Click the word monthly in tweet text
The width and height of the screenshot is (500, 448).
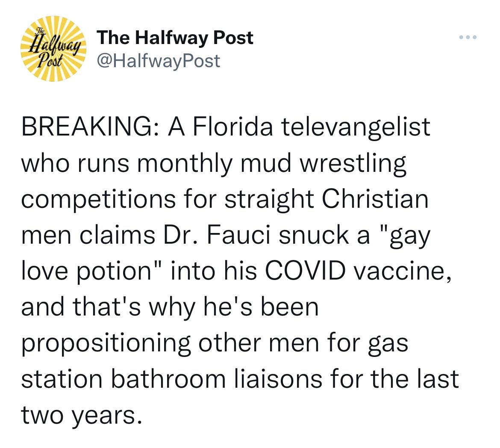pos(185,164)
